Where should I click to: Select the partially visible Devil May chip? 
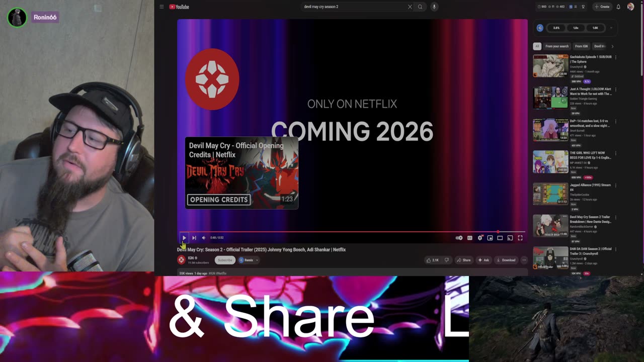pos(600,46)
